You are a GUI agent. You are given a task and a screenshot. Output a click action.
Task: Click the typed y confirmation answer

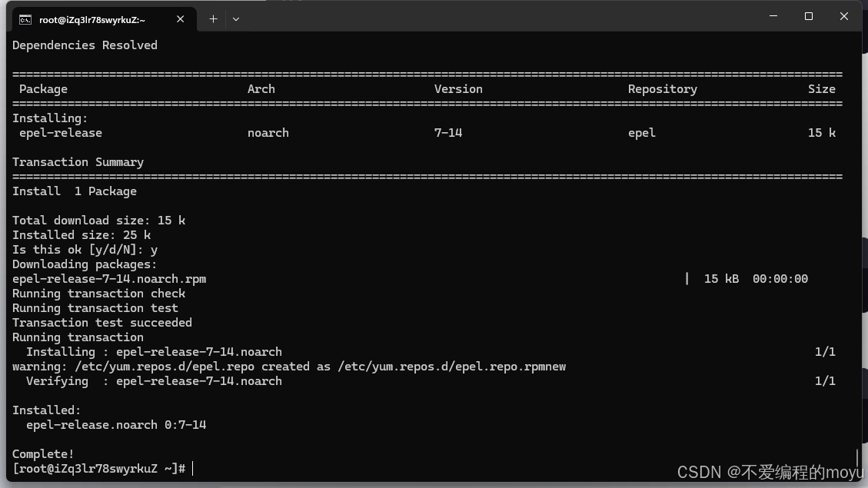coord(154,249)
